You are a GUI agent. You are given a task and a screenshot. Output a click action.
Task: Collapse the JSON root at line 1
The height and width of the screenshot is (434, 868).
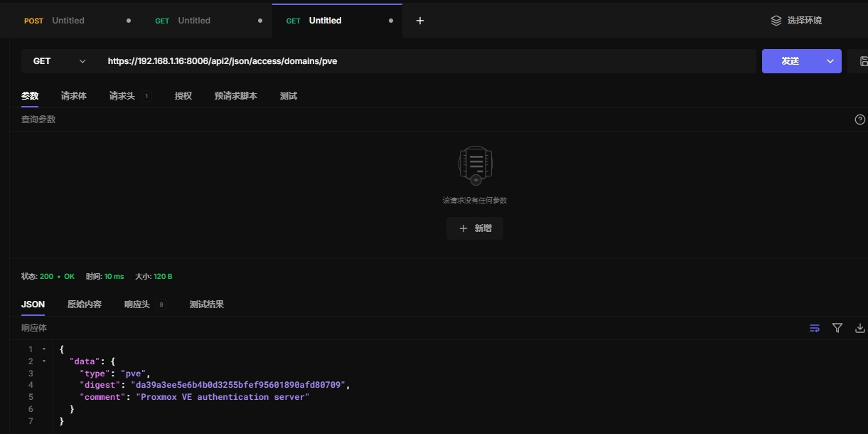click(x=44, y=349)
